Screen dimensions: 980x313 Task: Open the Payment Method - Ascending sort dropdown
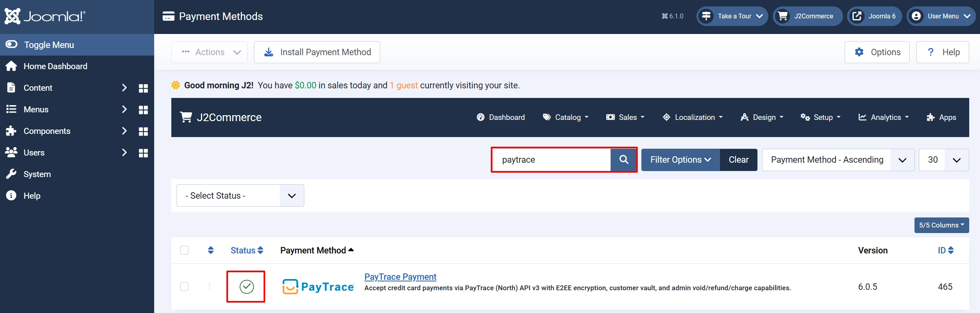tap(838, 160)
